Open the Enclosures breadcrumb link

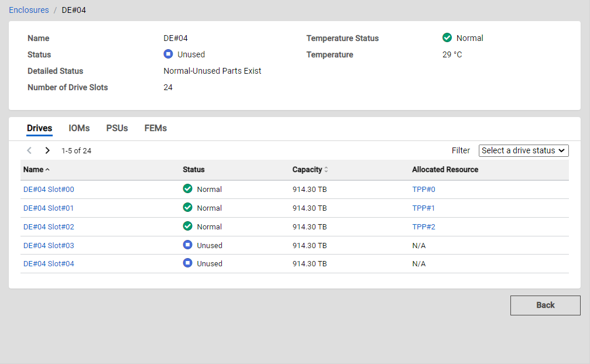(x=29, y=10)
